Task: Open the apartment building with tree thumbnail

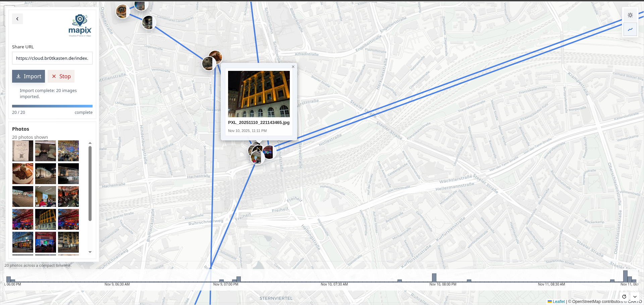Action: (68, 242)
